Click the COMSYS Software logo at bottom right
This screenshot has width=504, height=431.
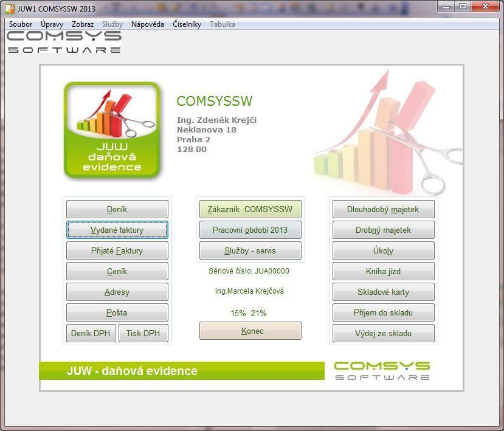(x=382, y=371)
